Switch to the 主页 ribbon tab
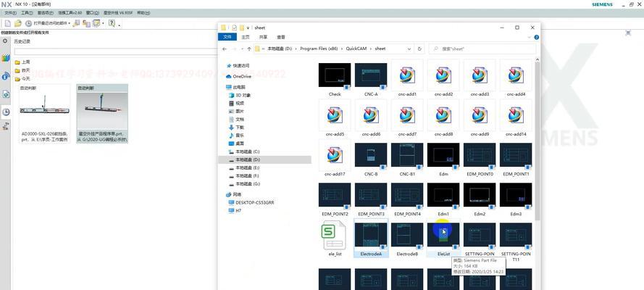644x290 pixels. (245, 37)
